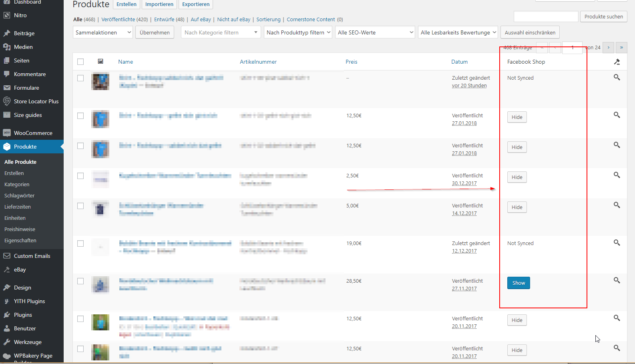
Task: Click the eBay hammer column header icon
Action: pyautogui.click(x=617, y=62)
